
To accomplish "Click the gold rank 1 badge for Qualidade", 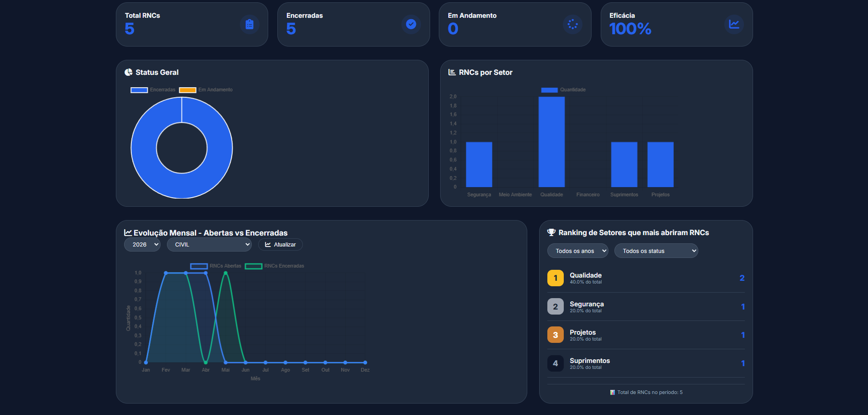I will click(556, 278).
